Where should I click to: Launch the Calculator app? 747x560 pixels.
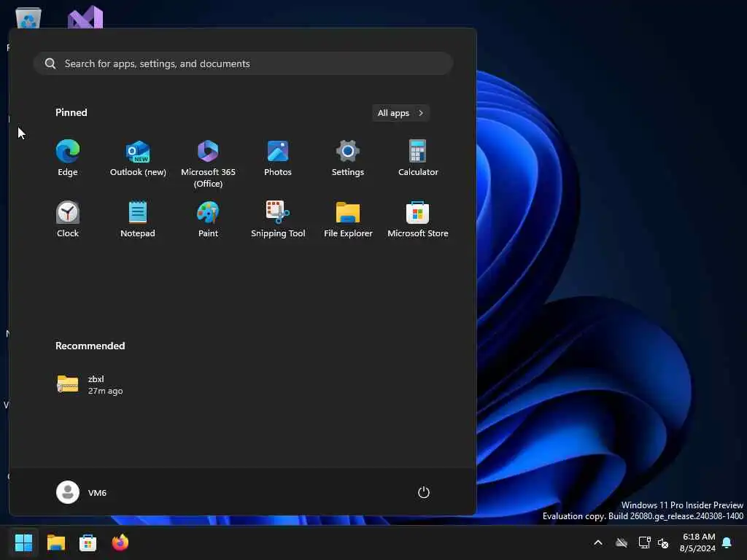[418, 158]
